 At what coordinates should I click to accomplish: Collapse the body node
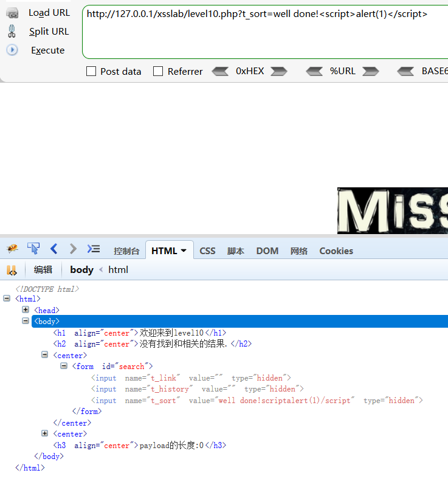point(26,321)
